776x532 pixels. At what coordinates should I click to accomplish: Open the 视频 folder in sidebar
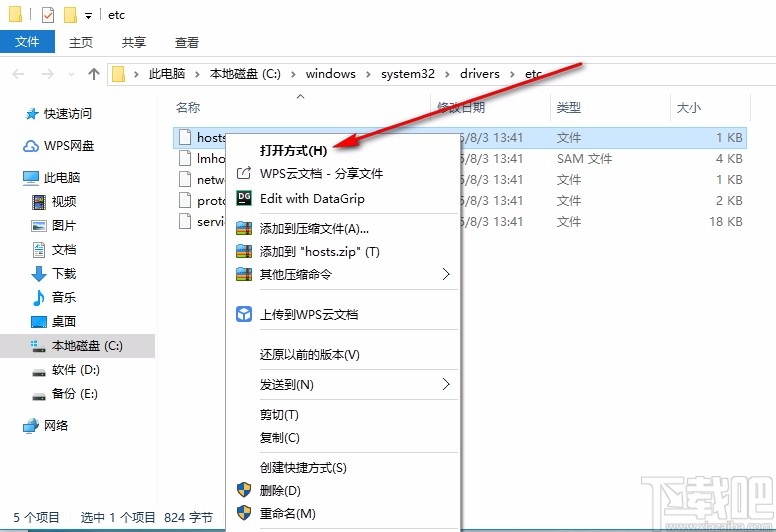coord(64,201)
